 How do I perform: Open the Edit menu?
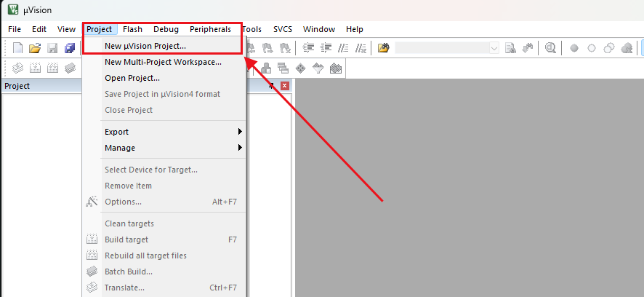point(39,29)
